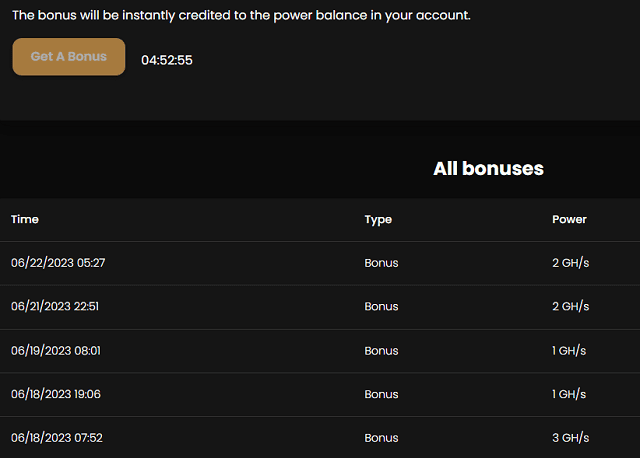This screenshot has height=458, width=640.
Task: Click 1 GH/s power in 19:06 row
Action: [x=569, y=394]
